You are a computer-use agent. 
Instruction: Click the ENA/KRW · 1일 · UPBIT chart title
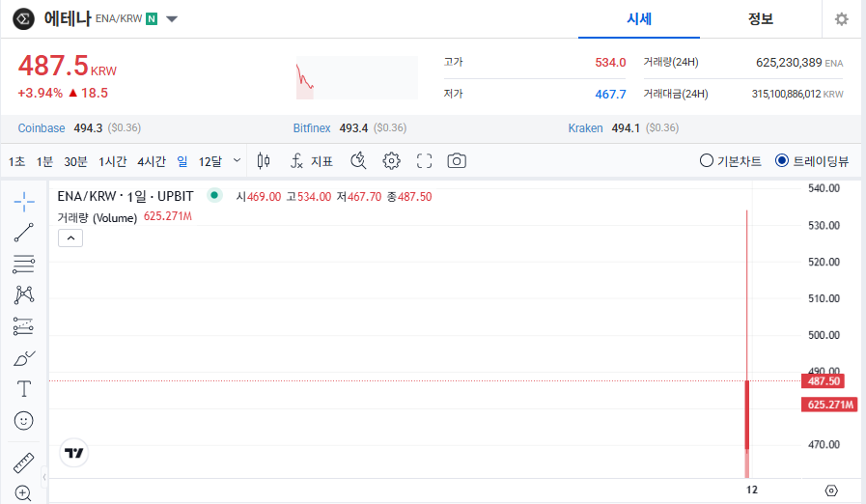[x=126, y=196]
